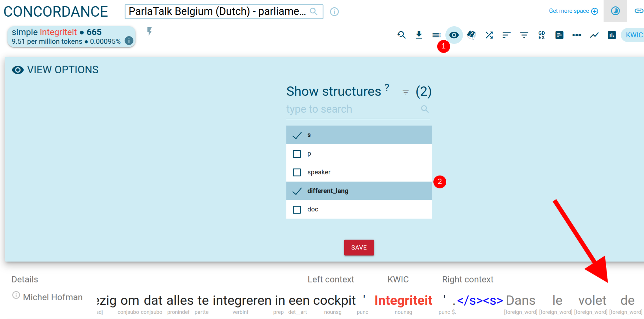This screenshot has height=319, width=644.
Task: Open the GDEX sorting tool
Action: pyautogui.click(x=541, y=35)
